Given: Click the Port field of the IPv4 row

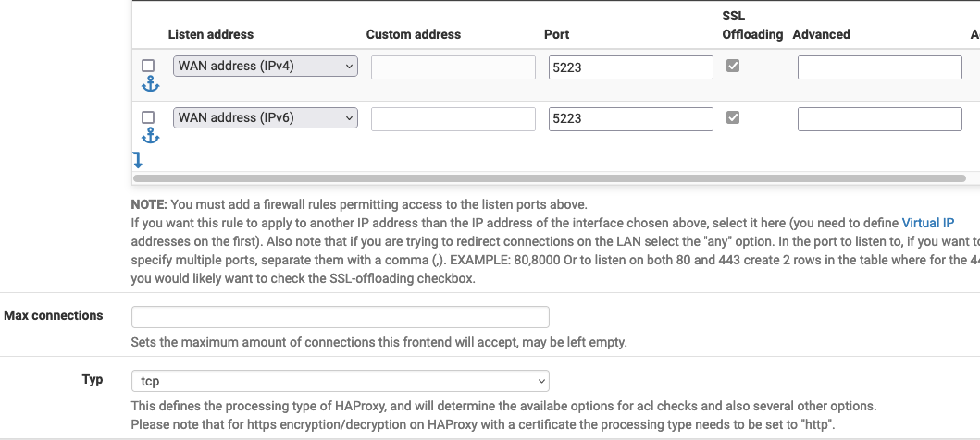Looking at the screenshot, I should point(630,67).
